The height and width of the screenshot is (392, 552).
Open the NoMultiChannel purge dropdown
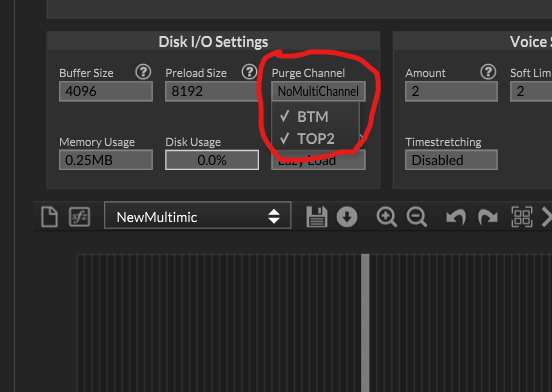pos(318,91)
